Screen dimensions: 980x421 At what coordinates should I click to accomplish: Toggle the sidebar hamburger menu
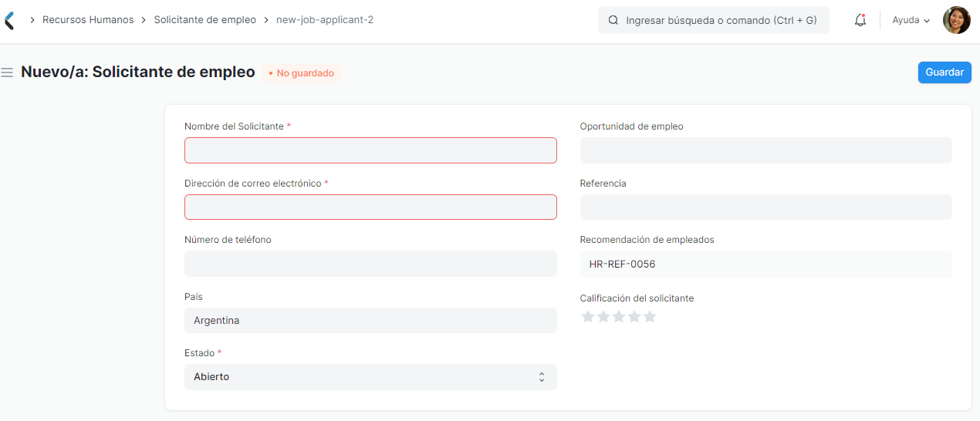click(x=7, y=72)
